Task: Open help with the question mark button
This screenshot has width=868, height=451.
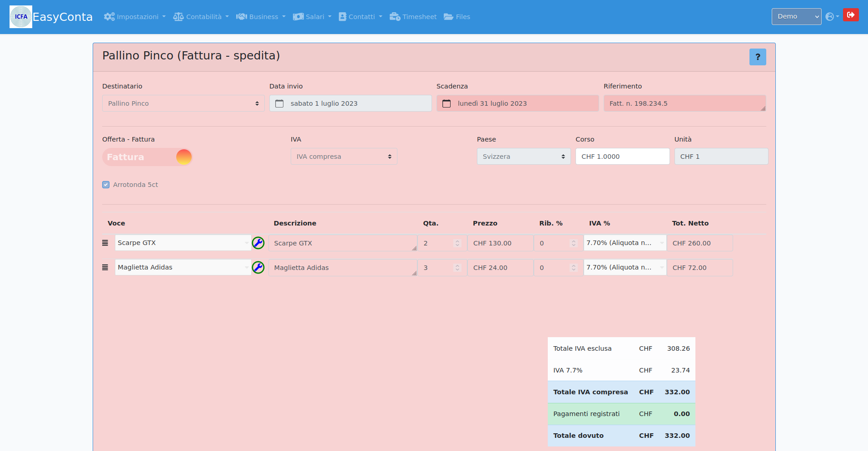Action: (x=758, y=57)
